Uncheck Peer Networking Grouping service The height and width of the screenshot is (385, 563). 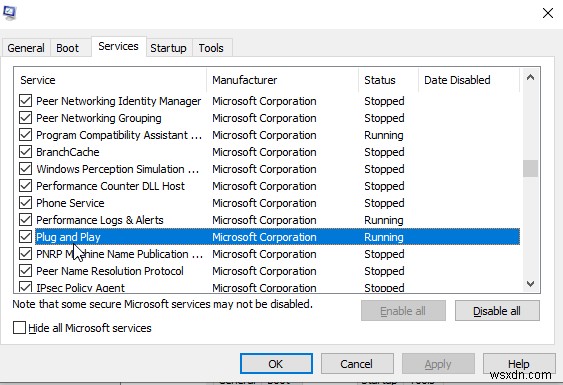tap(25, 118)
